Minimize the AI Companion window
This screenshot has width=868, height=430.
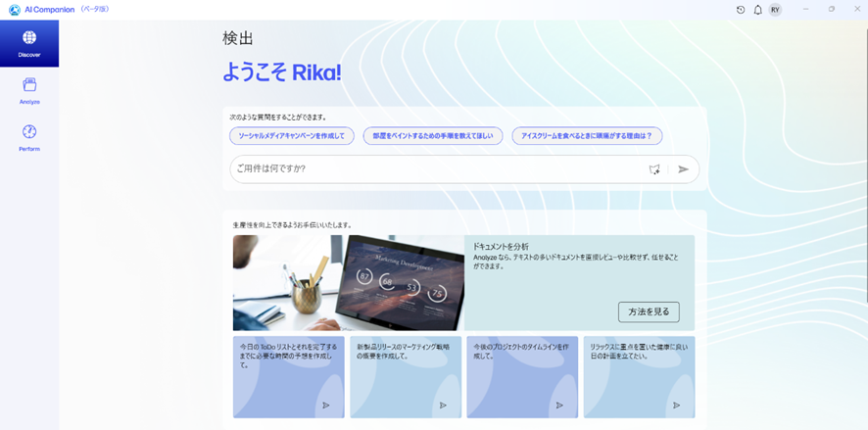coord(806,10)
